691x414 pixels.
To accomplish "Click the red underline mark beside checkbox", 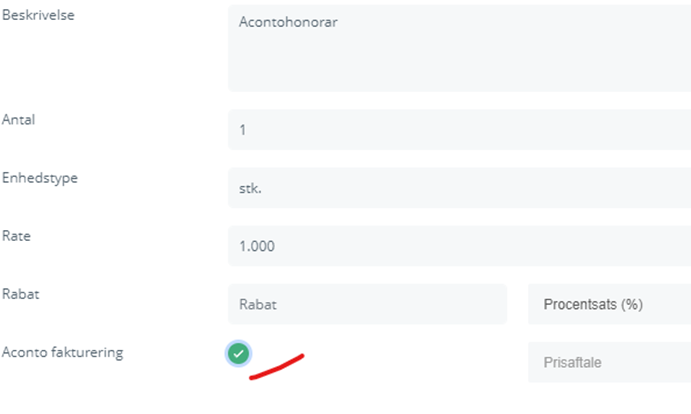I will tap(277, 367).
